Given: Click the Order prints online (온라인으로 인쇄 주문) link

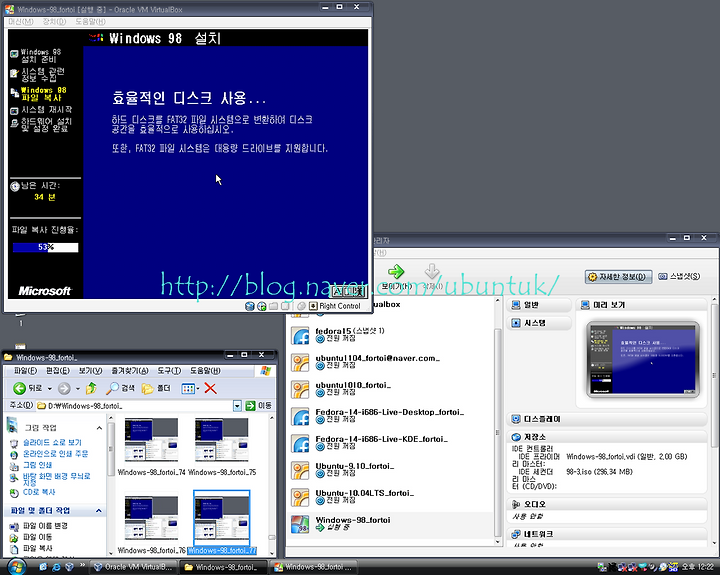Looking at the screenshot, I should point(56,454).
